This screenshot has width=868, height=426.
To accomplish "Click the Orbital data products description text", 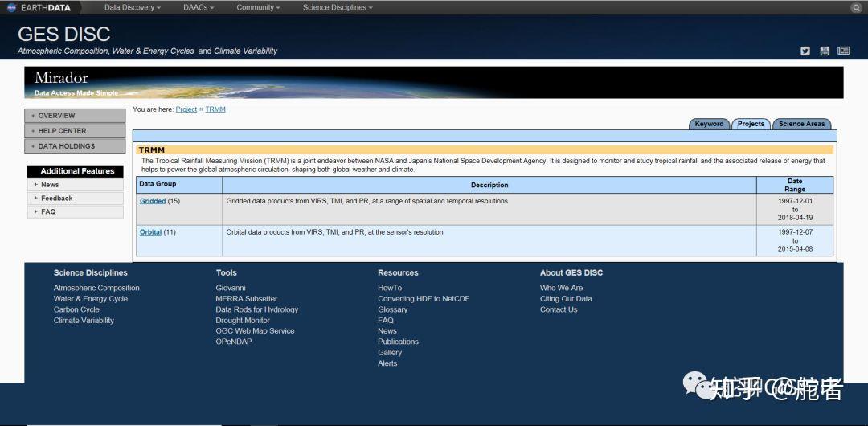I will click(x=335, y=232).
